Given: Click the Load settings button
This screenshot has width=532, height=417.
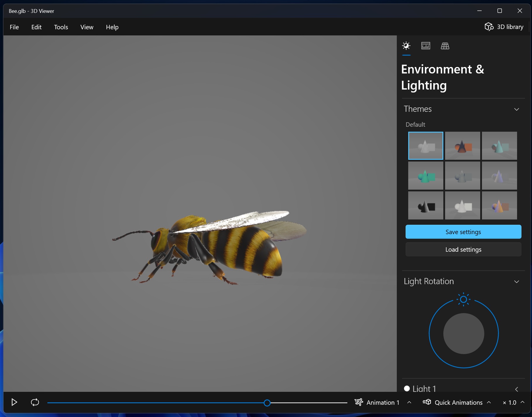Looking at the screenshot, I should pyautogui.click(x=463, y=249).
